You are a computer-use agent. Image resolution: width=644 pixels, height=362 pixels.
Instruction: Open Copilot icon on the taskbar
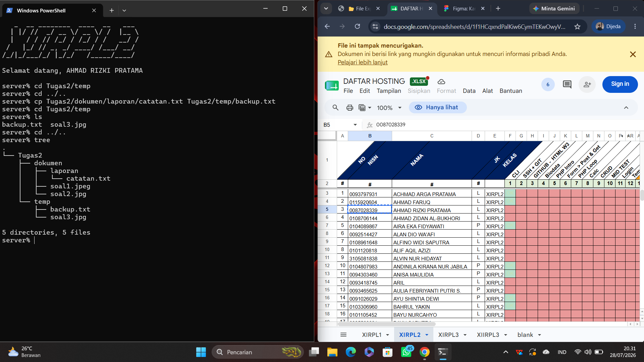point(369,352)
